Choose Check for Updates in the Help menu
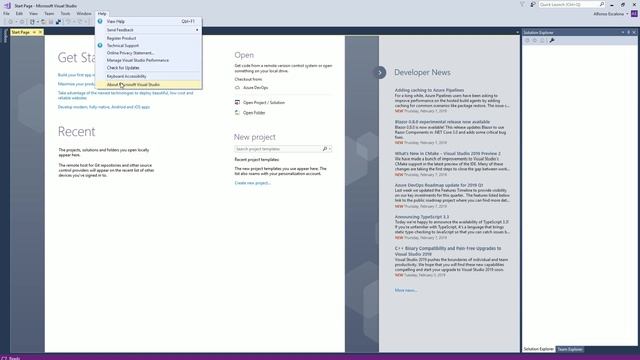The image size is (640, 360). 149,68
